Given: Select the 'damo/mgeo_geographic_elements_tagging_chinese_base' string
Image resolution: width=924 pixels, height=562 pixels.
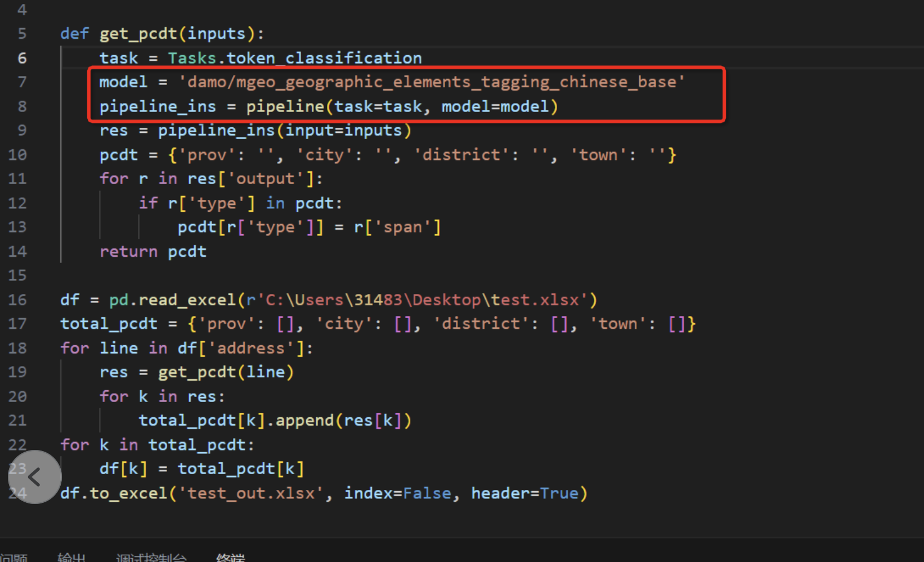Looking at the screenshot, I should click(432, 82).
